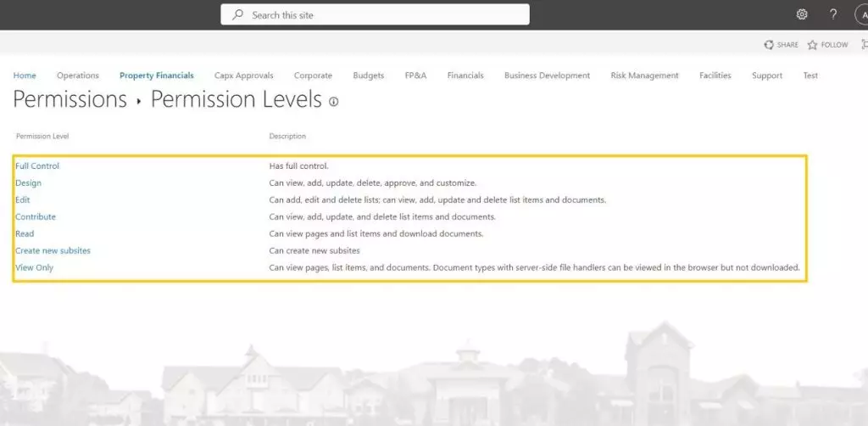Navigate to Capx Approvals
Screen dimensions: 868x426
click(243, 76)
